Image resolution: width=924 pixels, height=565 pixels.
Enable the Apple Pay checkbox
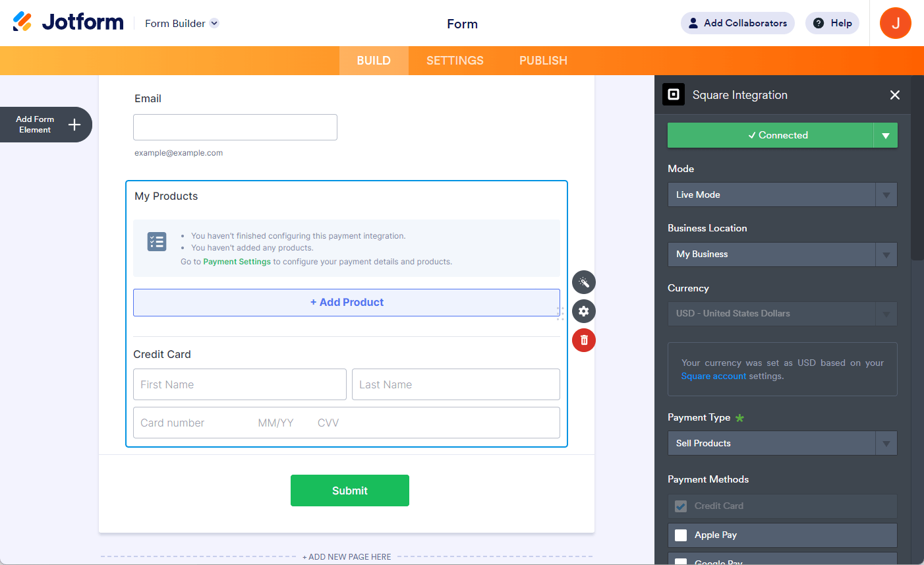pyautogui.click(x=681, y=535)
